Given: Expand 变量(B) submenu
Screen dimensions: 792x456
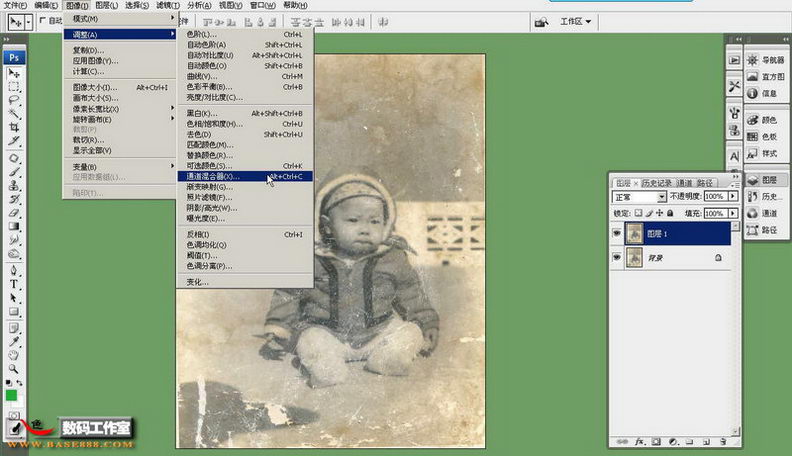Looking at the screenshot, I should (x=119, y=166).
